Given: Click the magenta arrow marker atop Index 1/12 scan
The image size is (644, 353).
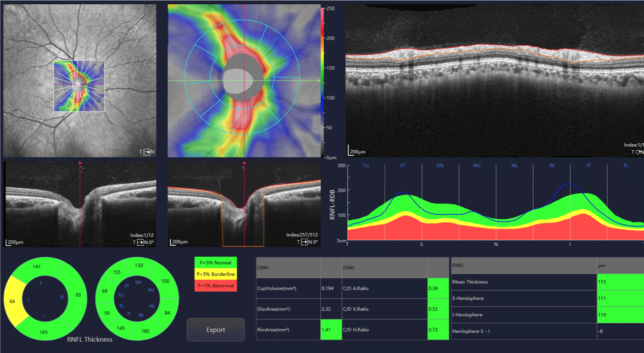Looking at the screenshot, I should point(80,163).
